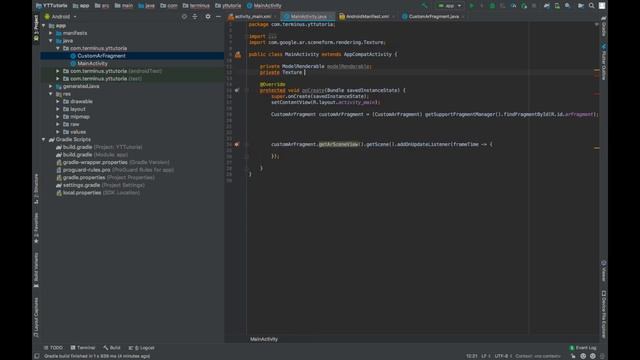Click the Collapse All icon in Project panel

(195, 17)
